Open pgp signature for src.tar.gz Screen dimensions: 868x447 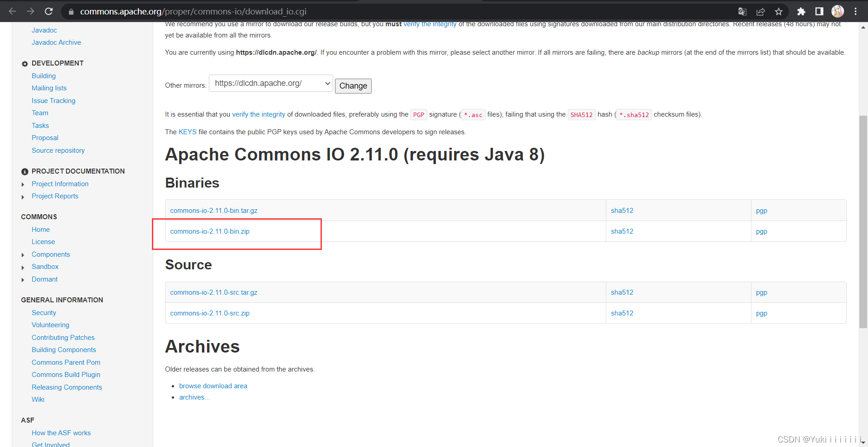tap(761, 292)
